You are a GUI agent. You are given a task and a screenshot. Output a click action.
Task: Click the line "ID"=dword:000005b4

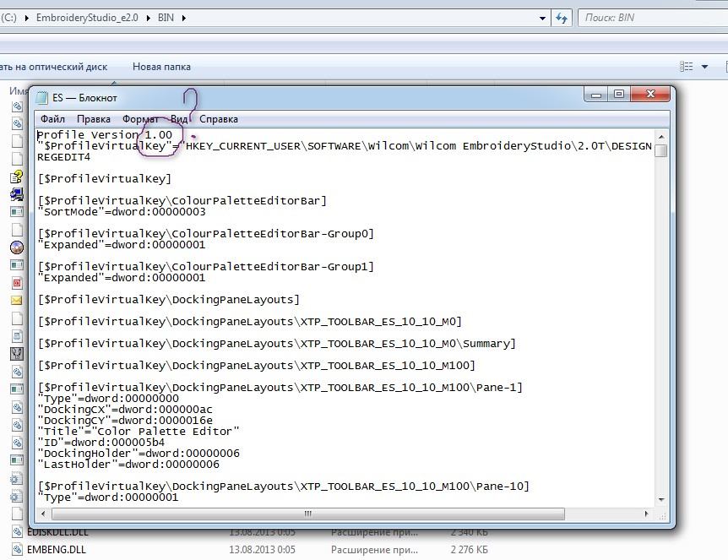click(101, 443)
